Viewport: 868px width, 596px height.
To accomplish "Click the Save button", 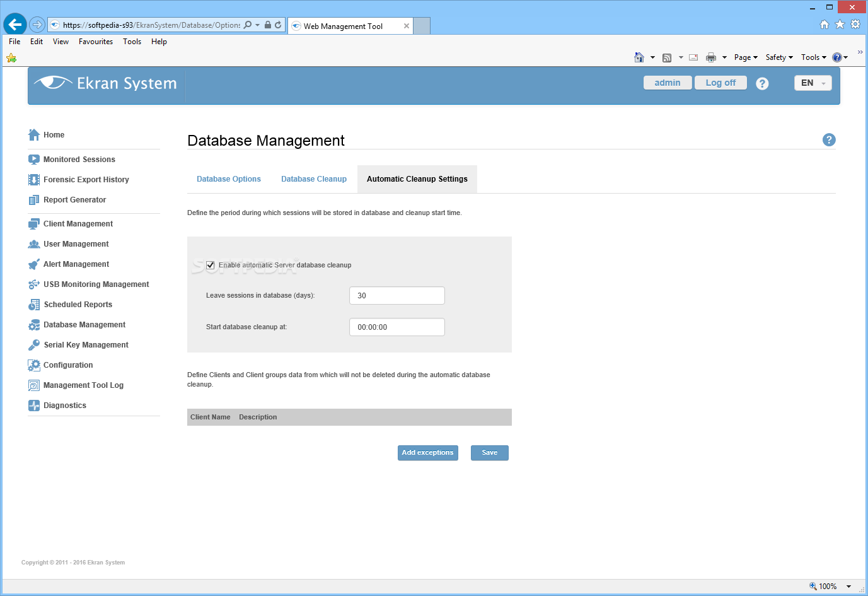I will click(490, 453).
